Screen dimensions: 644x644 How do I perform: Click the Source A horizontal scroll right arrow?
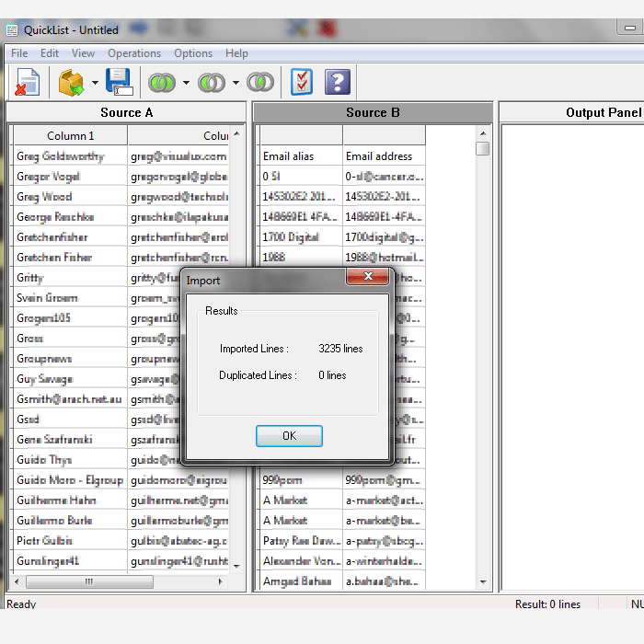point(221,581)
